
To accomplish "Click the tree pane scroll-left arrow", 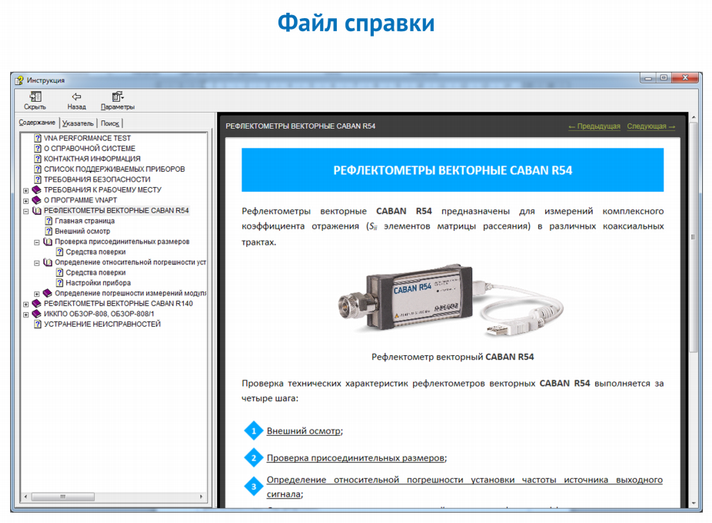I will [25, 497].
